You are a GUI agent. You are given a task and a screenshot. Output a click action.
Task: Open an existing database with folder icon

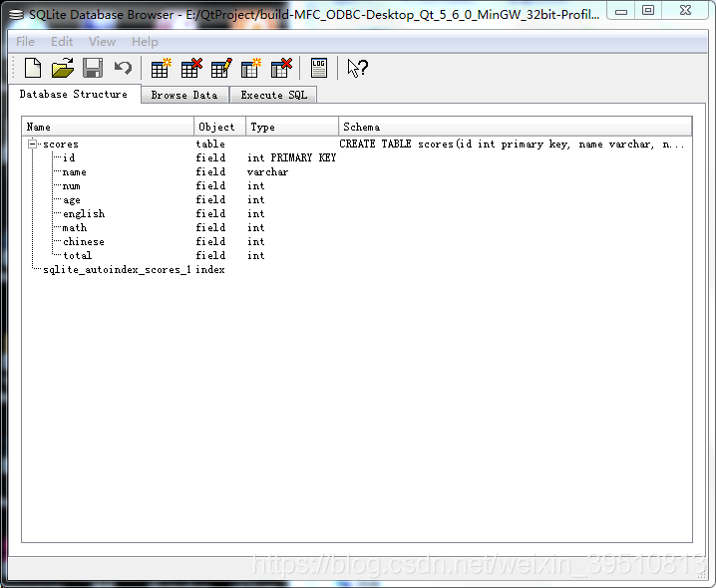tap(63, 68)
